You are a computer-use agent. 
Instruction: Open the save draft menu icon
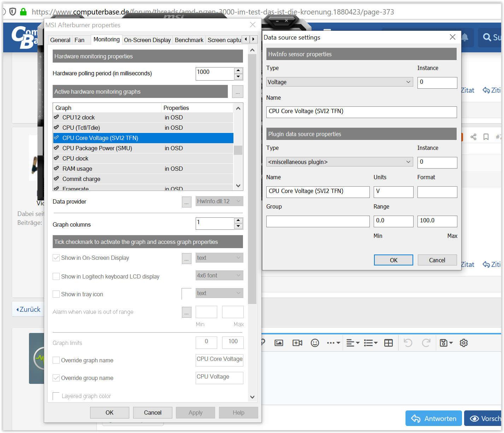point(446,343)
